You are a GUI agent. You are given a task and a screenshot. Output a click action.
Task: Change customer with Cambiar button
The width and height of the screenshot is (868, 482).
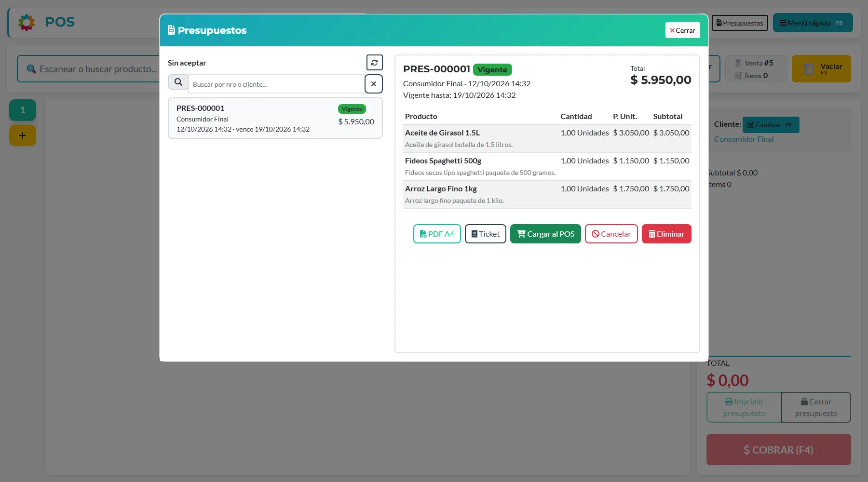click(771, 125)
